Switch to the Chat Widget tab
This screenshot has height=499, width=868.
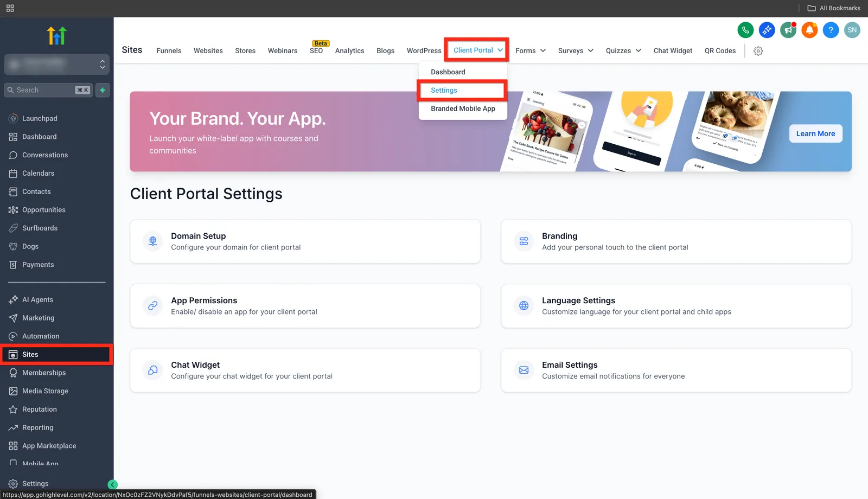673,50
